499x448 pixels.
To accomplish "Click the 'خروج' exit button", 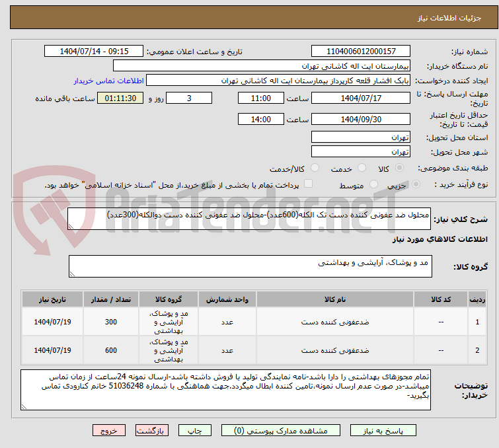I will coord(108,430).
